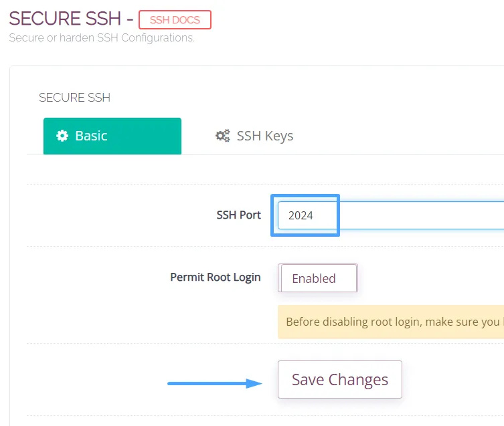
Task: Open the SSH Keys tab
Action: coord(254,136)
